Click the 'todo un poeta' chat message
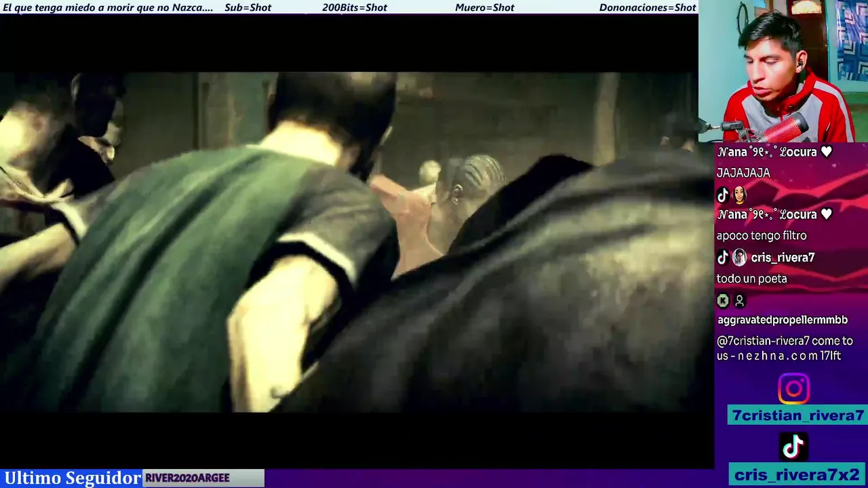Viewport: 868px width, 488px height. [752, 279]
